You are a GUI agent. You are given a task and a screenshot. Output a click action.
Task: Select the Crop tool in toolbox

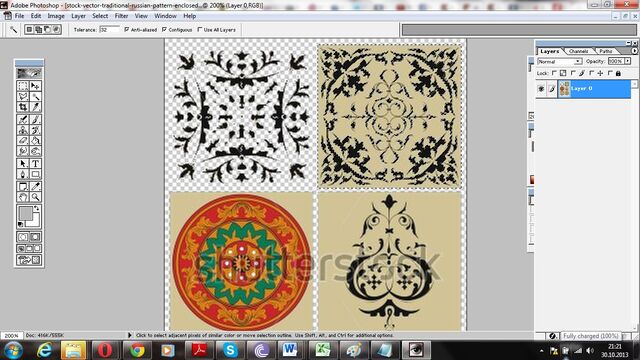tap(23, 107)
